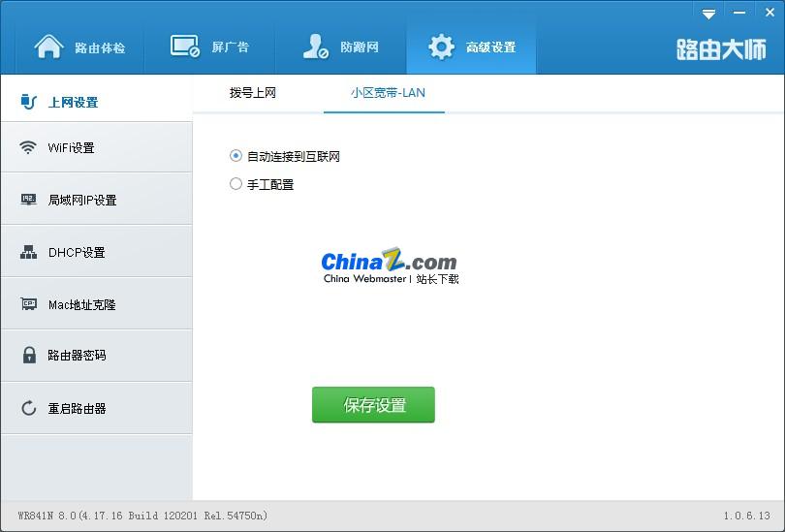The height and width of the screenshot is (532, 785).
Task: Open 路由器密码 via the lock icon
Action: 29,355
